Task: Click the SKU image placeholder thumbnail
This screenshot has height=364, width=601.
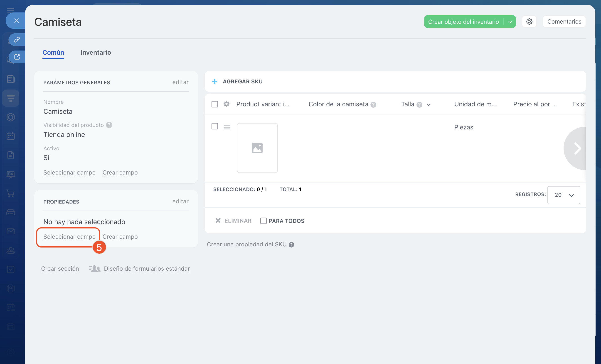Action: point(257,148)
